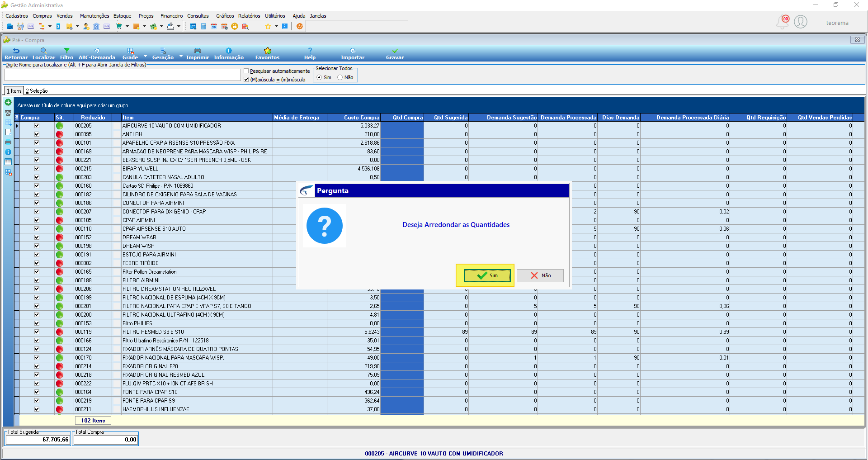Enable Pesquisar automaticamente checkbox
The height and width of the screenshot is (460, 868).
(246, 71)
